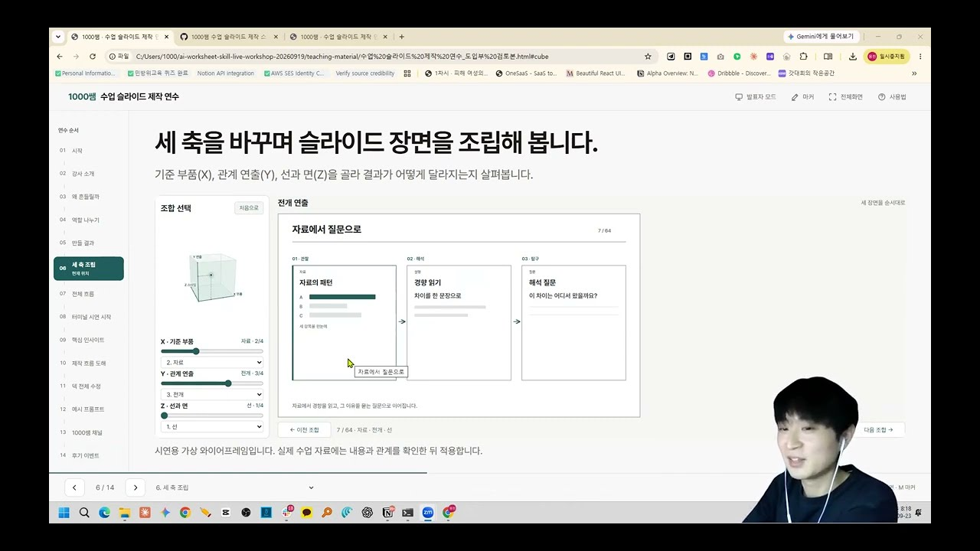The width and height of the screenshot is (980, 551).
Task: Click the 다음 조합 button
Action: 878,430
